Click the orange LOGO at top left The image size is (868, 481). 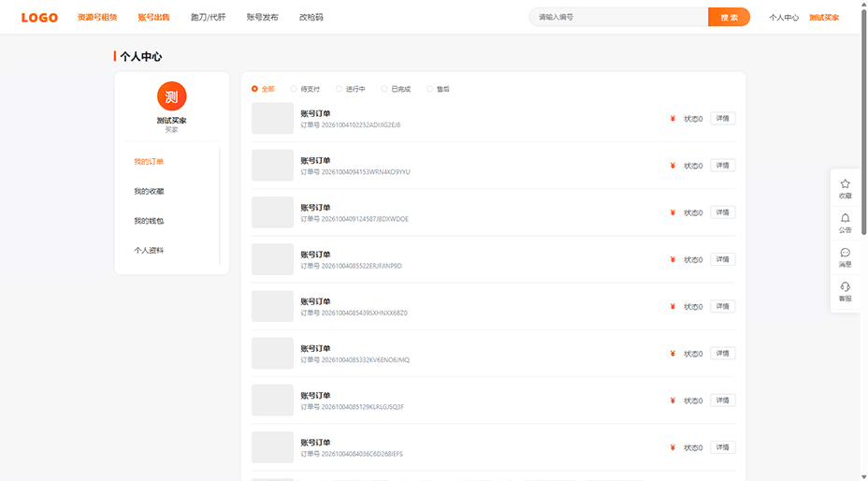(39, 18)
